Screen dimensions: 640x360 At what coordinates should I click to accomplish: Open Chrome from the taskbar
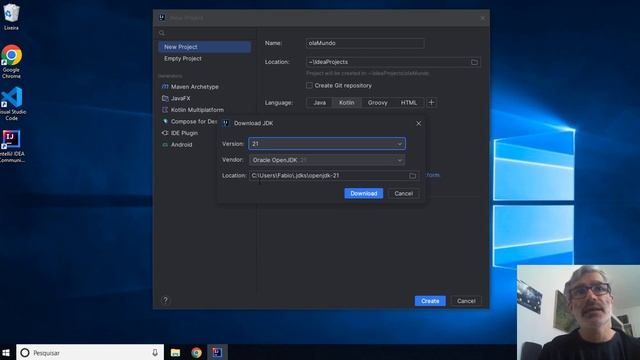click(x=196, y=352)
